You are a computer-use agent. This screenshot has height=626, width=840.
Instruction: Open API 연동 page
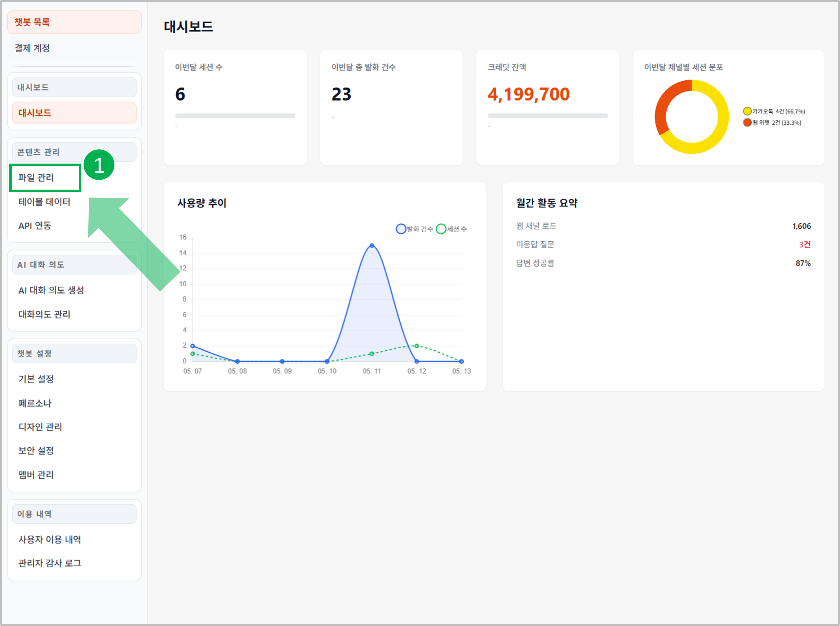(x=35, y=226)
